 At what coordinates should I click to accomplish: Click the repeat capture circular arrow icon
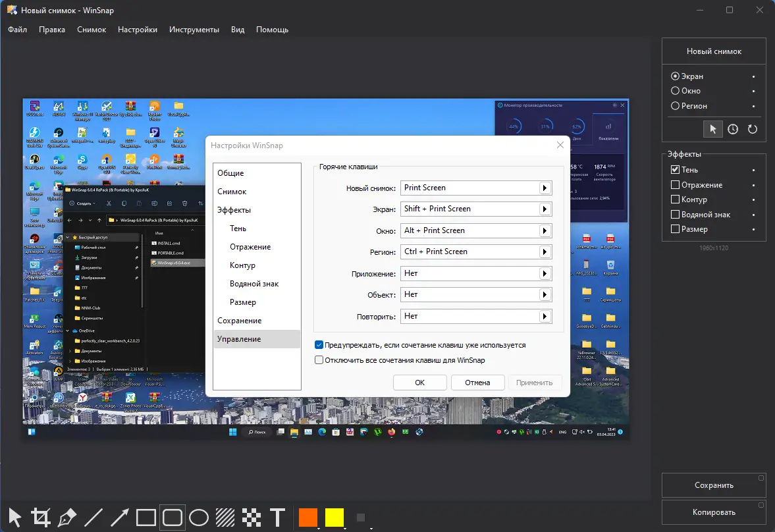click(x=752, y=129)
